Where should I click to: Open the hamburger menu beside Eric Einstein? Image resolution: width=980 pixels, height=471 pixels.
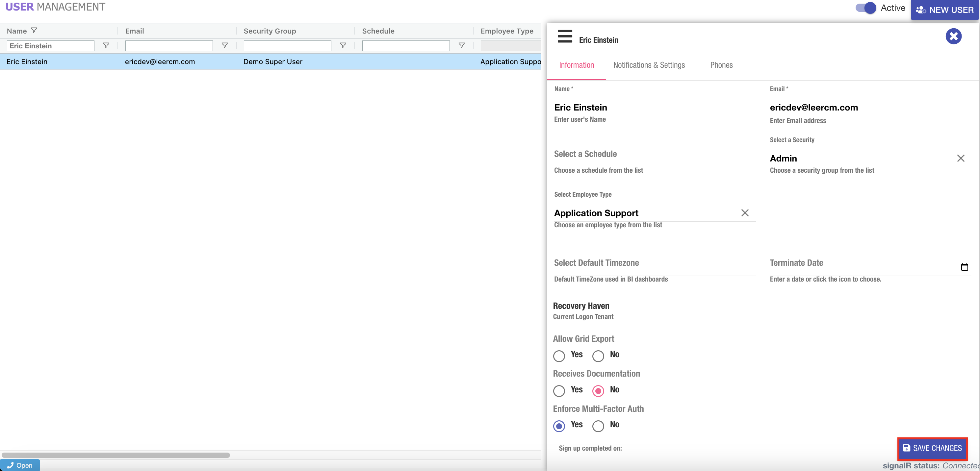click(x=565, y=37)
